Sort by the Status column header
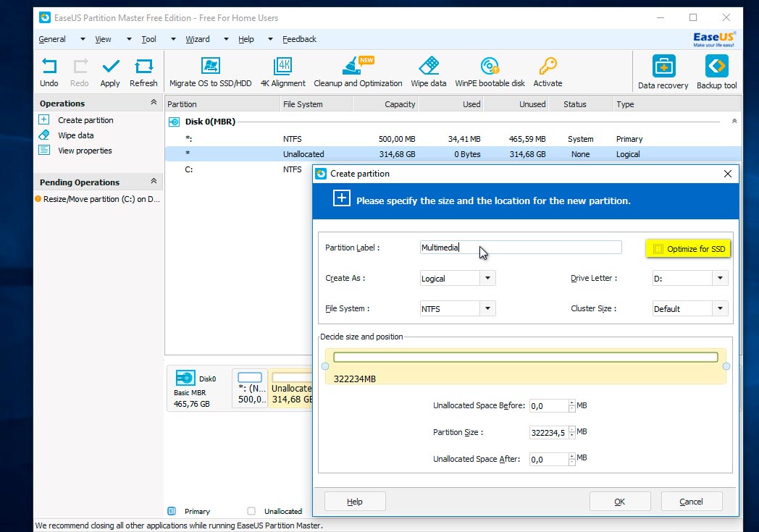 pos(581,104)
